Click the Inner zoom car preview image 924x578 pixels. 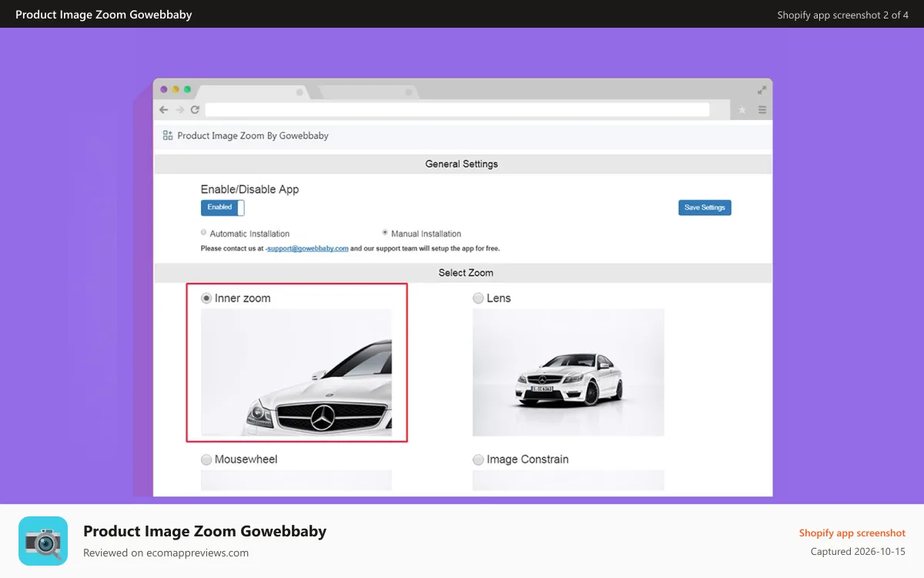(296, 373)
